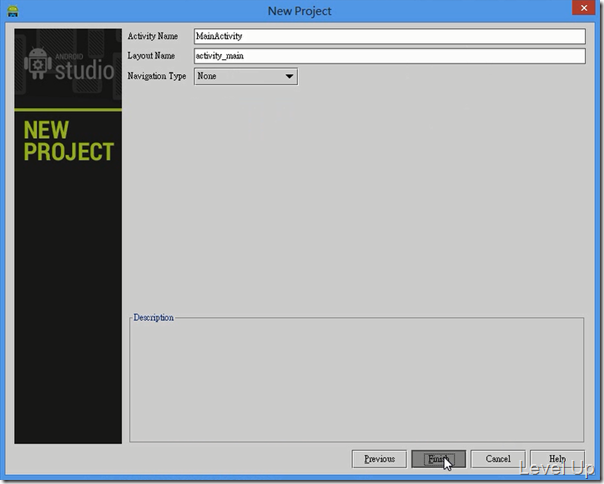Close the New Project dialog window
Viewport: 604px width, 484px height.
pos(584,8)
